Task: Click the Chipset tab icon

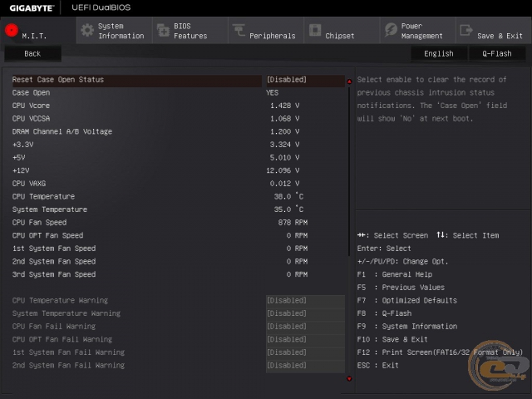Action: tap(315, 30)
